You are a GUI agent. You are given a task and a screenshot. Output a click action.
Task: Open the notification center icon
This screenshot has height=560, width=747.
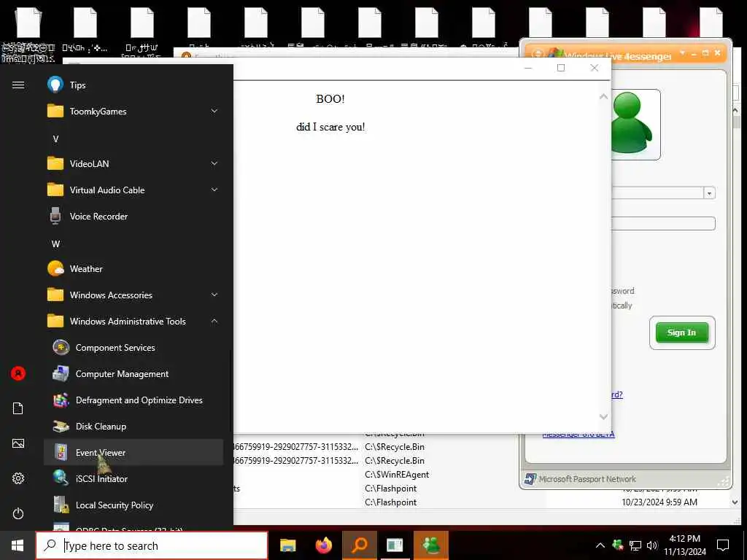tap(723, 545)
